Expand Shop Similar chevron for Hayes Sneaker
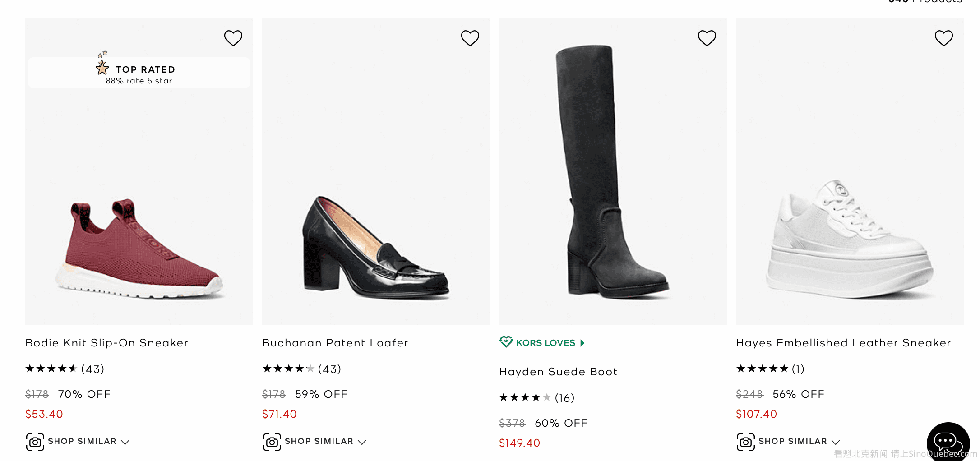The width and height of the screenshot is (980, 461). pos(836,442)
